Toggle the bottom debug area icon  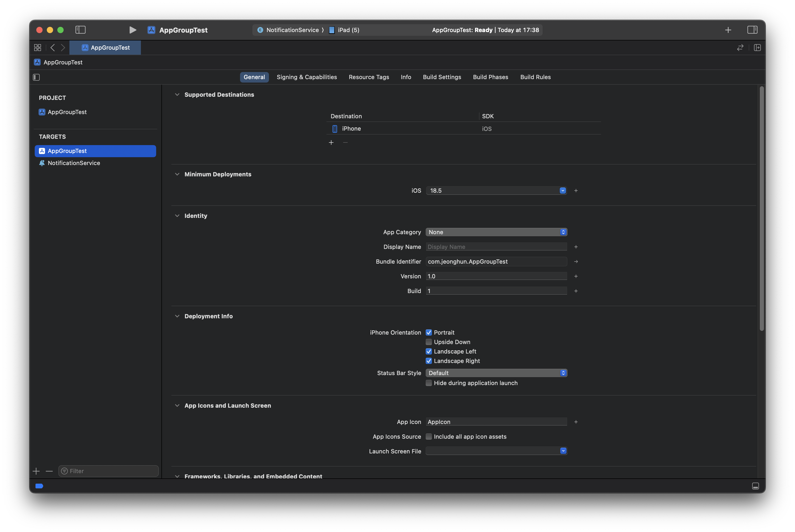[x=755, y=486]
